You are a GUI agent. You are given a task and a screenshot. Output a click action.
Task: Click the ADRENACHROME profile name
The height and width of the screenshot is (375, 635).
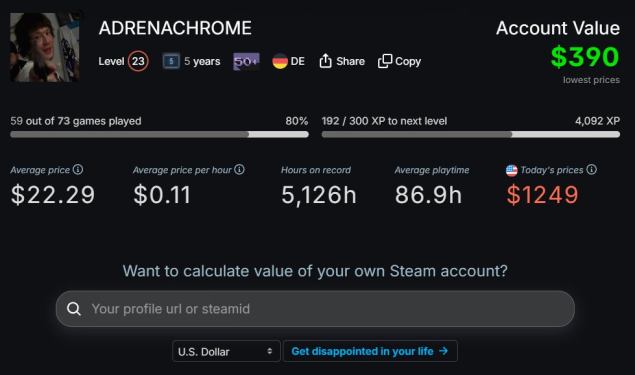tap(175, 28)
